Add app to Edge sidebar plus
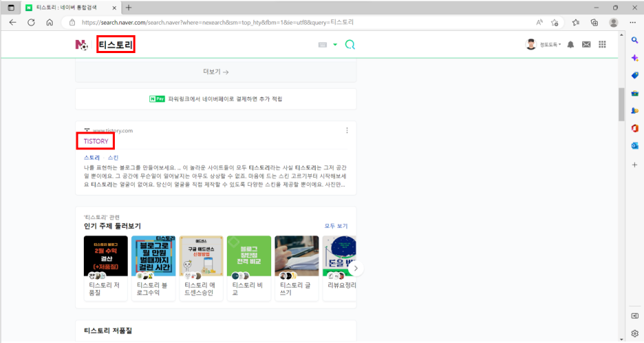The height and width of the screenshot is (343, 644). click(635, 165)
